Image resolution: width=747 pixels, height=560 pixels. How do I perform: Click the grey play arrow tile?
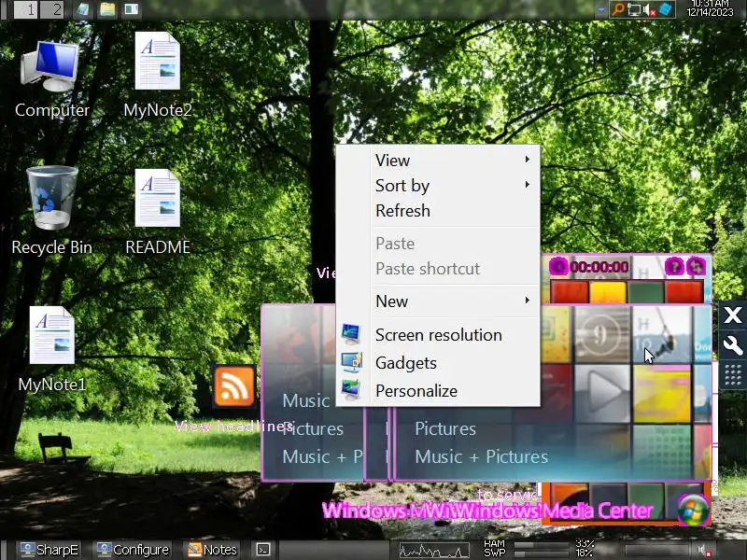602,394
